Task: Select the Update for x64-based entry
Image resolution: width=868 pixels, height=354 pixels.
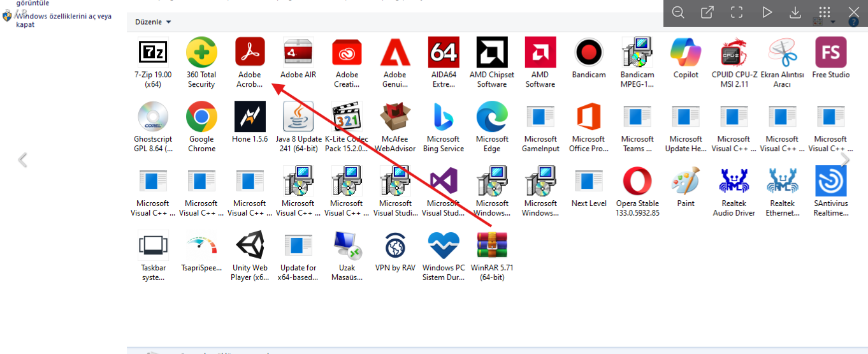Action: [298, 246]
